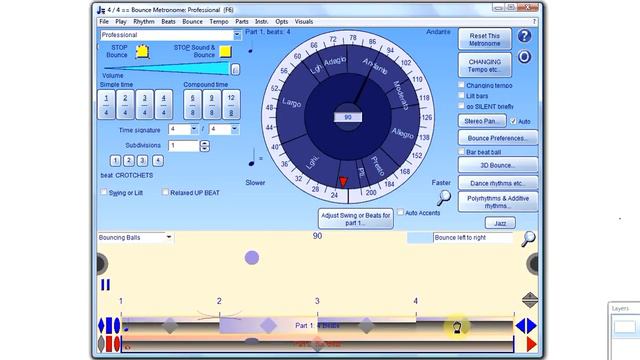The width and height of the screenshot is (640, 360).
Task: Open the Bounce left to right dropdown
Action: 472,238
